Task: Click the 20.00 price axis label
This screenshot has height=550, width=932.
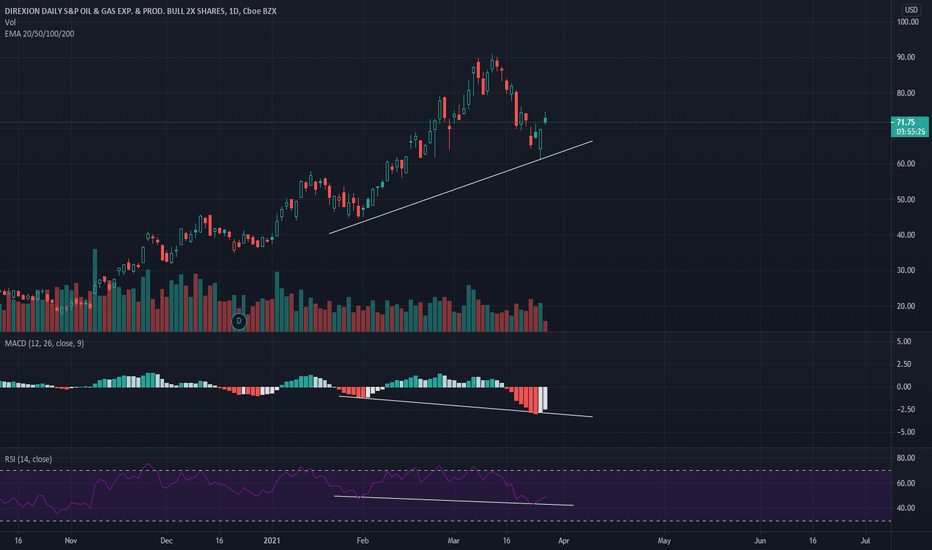Action: 906,306
